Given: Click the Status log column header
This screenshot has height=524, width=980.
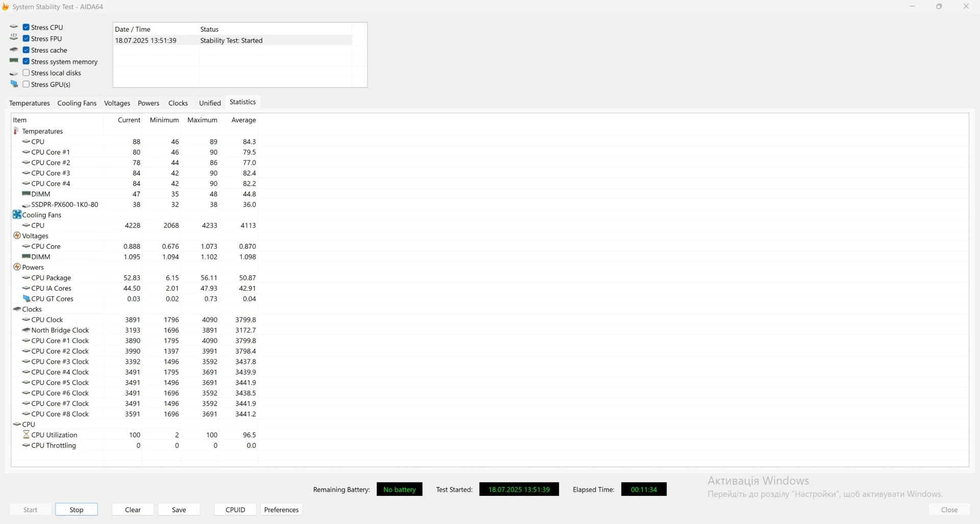Looking at the screenshot, I should (x=275, y=29).
